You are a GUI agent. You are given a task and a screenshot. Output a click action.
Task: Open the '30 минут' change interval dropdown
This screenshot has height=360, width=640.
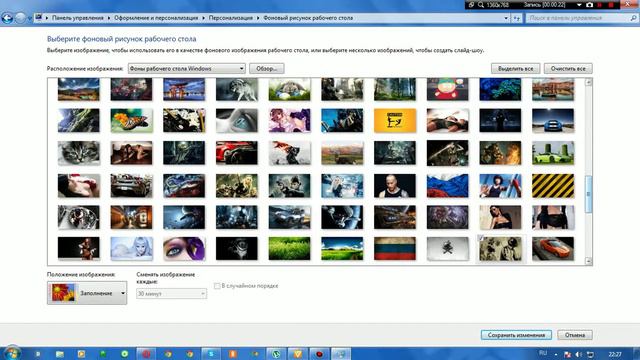[x=171, y=293]
